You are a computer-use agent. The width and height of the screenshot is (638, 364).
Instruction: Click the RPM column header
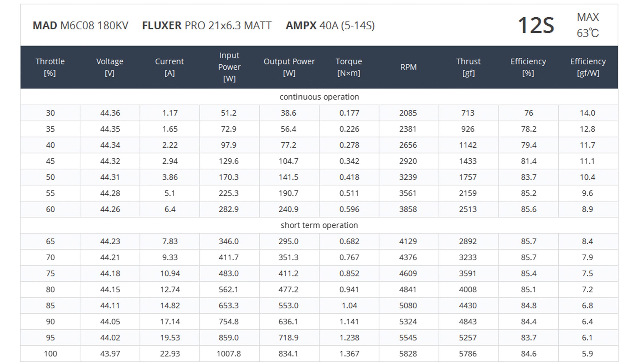(408, 67)
